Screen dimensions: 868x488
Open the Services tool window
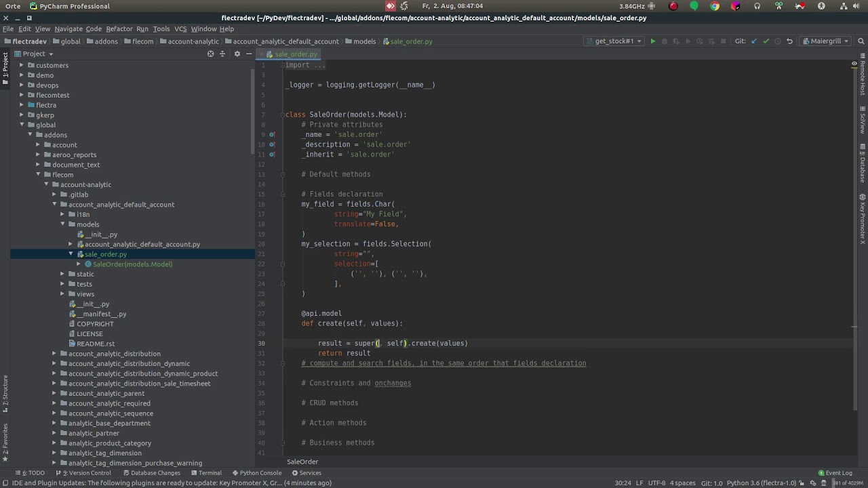pyautogui.click(x=307, y=473)
